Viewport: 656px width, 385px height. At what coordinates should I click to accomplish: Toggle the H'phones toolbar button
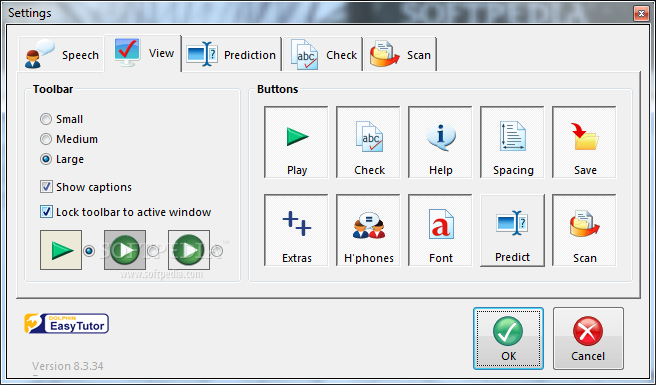[369, 230]
